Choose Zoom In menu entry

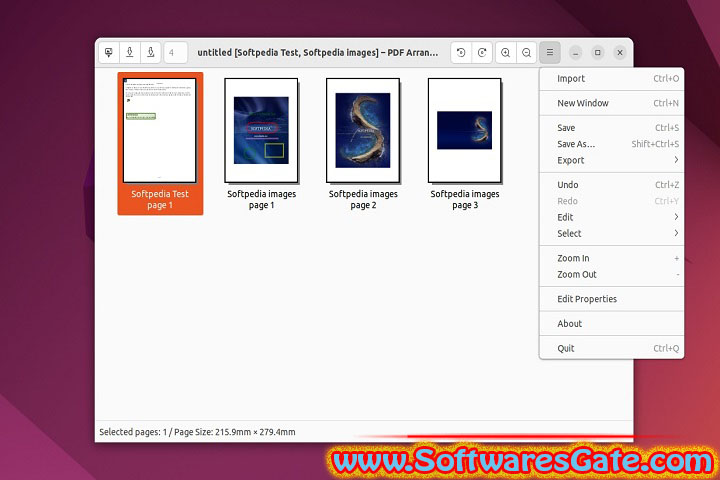(612, 258)
